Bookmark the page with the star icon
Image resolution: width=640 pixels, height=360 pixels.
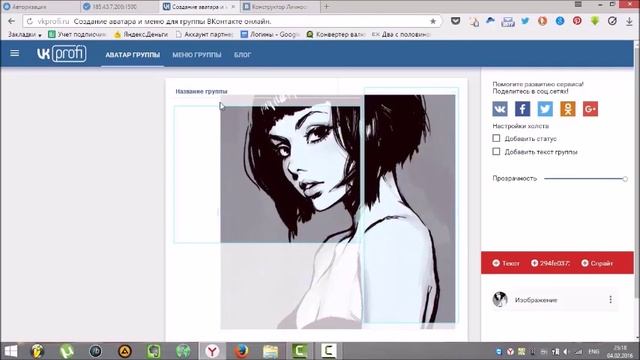point(433,21)
